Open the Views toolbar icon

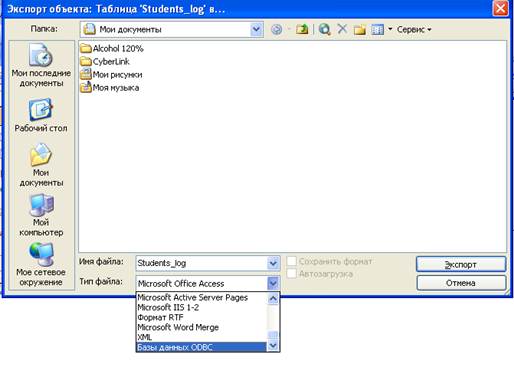[377, 30]
